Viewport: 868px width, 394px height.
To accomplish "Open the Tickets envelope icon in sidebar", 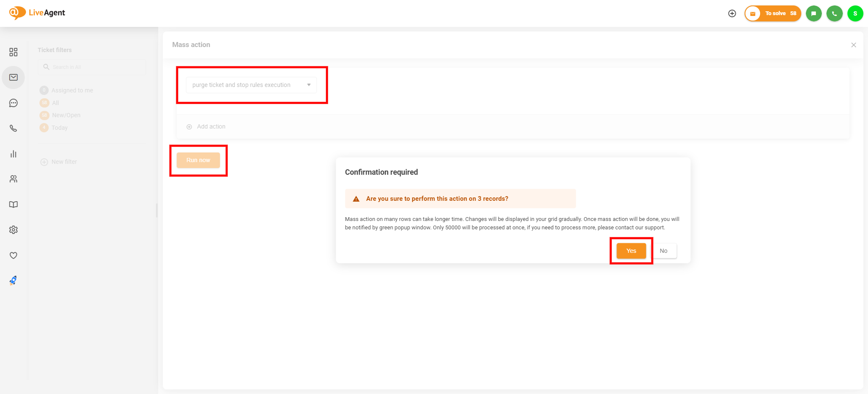I will (x=13, y=77).
